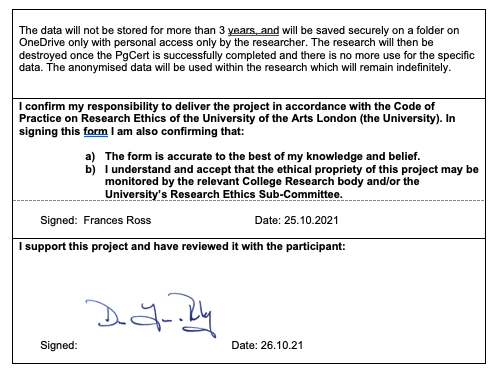Click the bottom "Signed:" label near signature

(59, 345)
